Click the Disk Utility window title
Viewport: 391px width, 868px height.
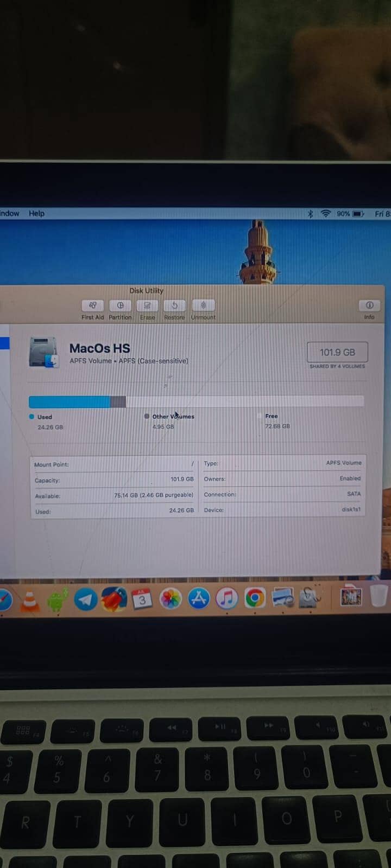(x=146, y=291)
